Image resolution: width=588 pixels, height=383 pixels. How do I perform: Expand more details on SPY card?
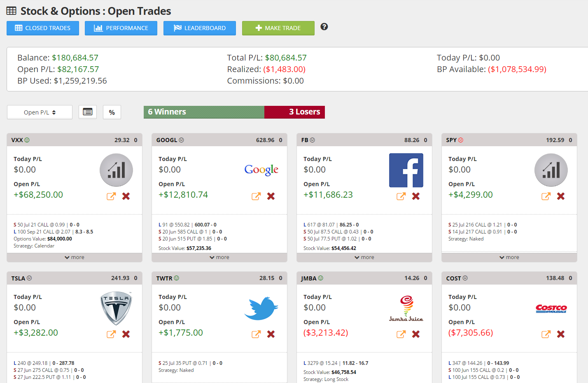pyautogui.click(x=509, y=257)
